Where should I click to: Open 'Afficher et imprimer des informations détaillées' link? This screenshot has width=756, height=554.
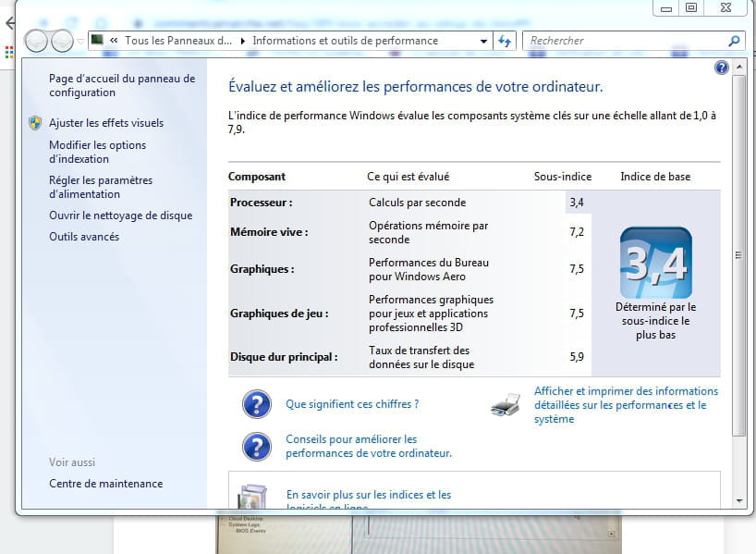click(x=626, y=405)
